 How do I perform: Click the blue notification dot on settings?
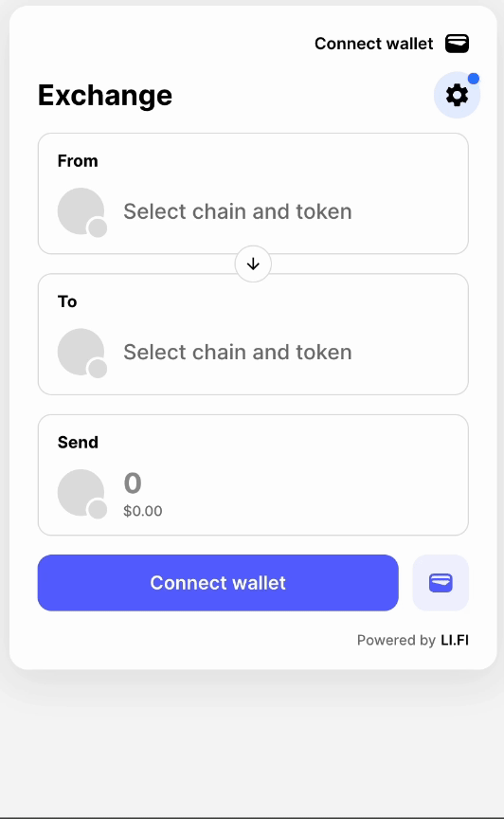tap(473, 79)
